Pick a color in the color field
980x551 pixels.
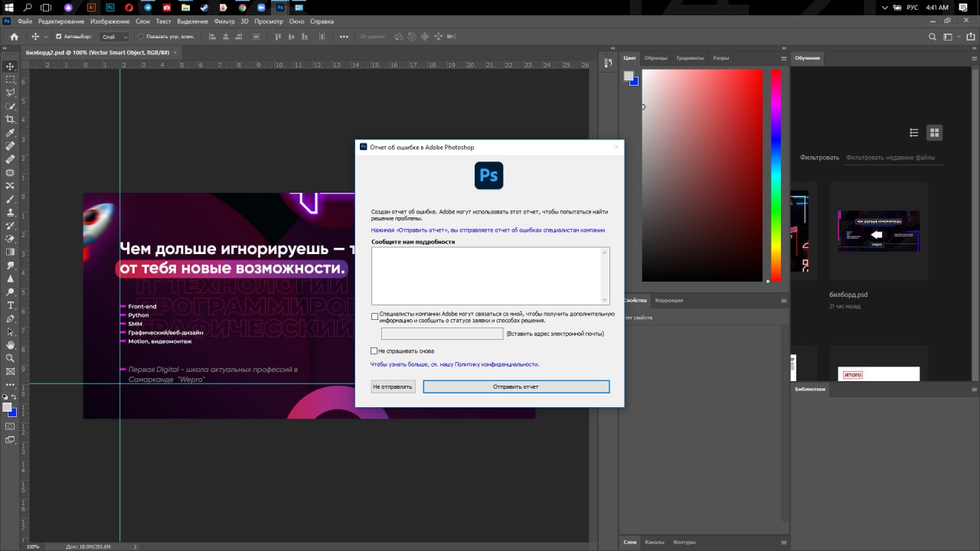coord(702,175)
